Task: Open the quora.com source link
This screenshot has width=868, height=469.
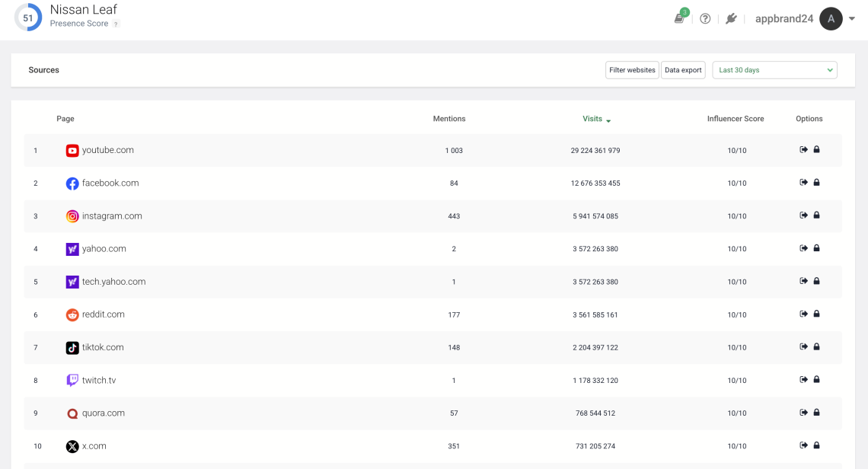Action: point(104,413)
